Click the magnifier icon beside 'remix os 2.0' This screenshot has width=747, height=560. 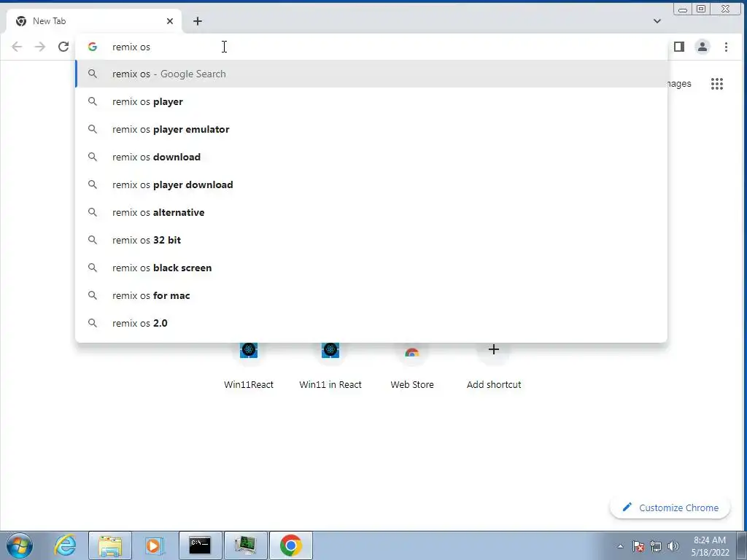pos(93,323)
